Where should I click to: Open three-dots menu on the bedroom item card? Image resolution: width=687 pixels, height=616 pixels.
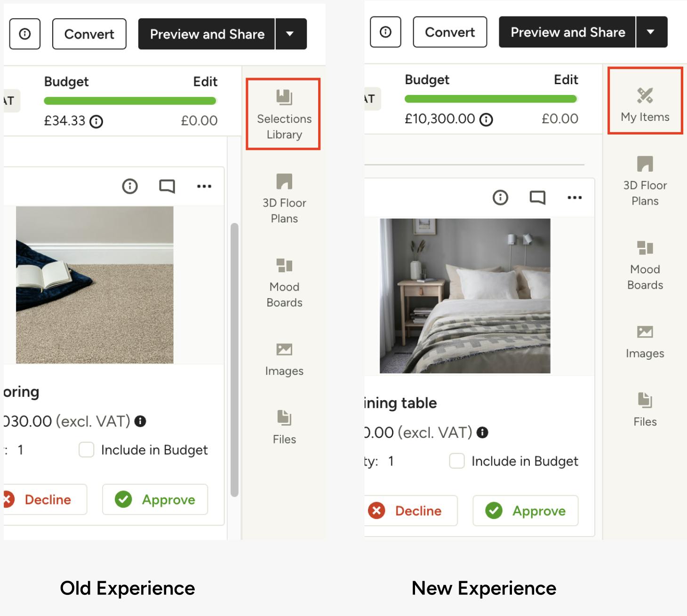coord(575,197)
